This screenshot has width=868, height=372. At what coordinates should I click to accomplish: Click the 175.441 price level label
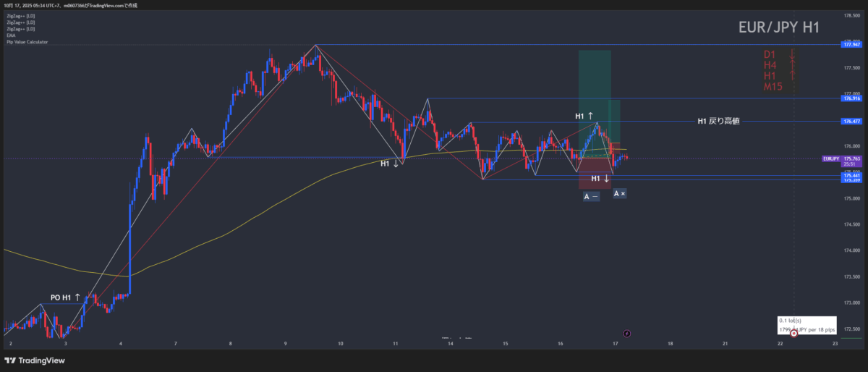(851, 175)
